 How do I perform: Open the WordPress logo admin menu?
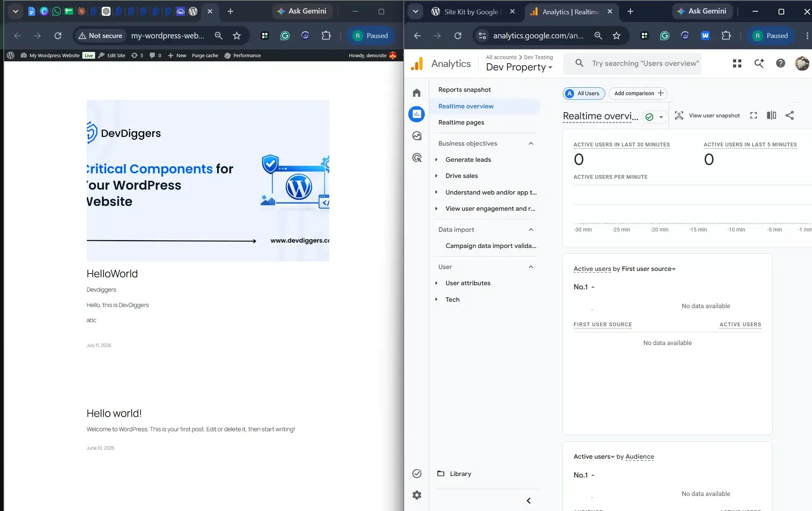coord(11,55)
